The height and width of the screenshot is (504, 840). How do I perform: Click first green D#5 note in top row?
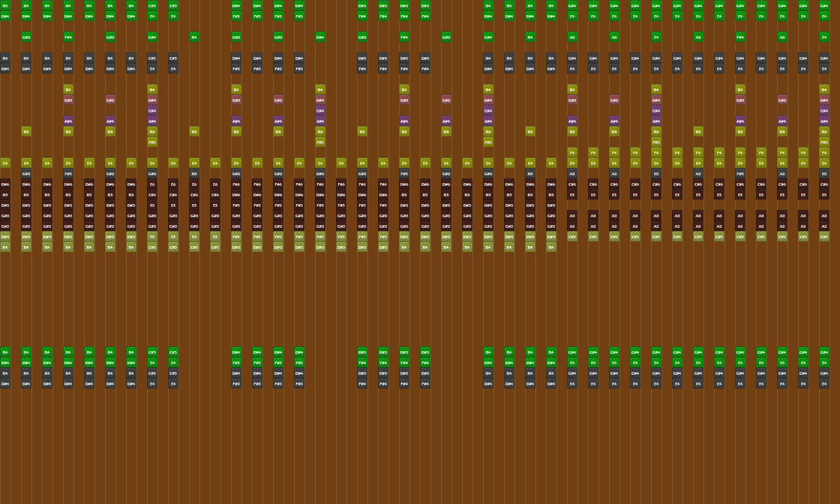tap(362, 5)
